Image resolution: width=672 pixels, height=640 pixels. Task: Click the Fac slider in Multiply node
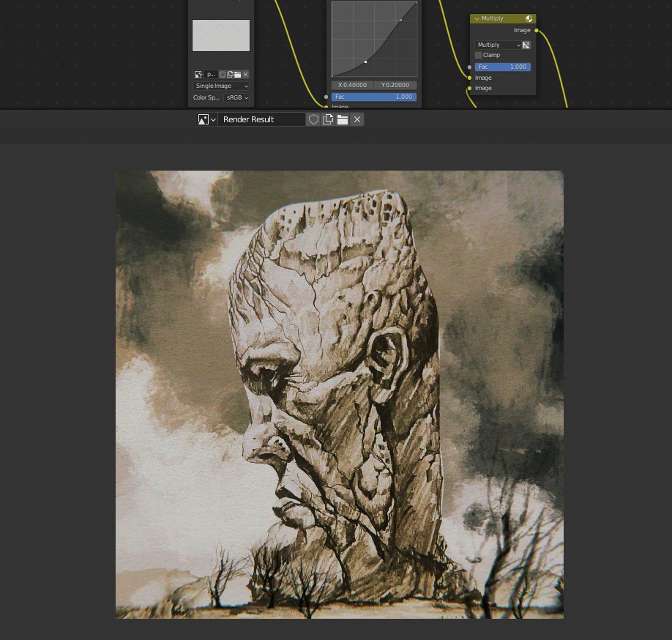(x=503, y=67)
